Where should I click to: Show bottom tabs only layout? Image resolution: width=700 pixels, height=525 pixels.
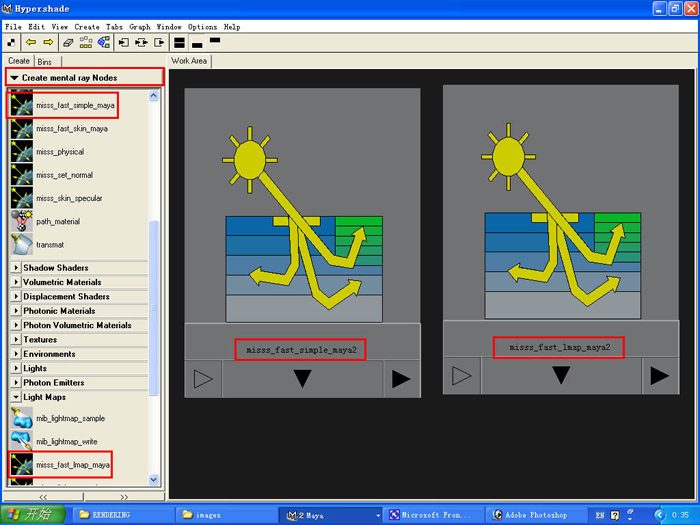(197, 44)
